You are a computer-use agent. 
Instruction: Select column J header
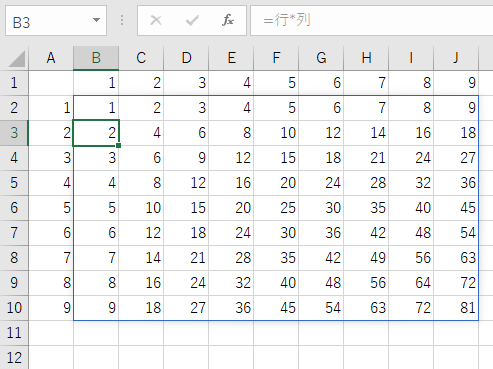pos(456,58)
